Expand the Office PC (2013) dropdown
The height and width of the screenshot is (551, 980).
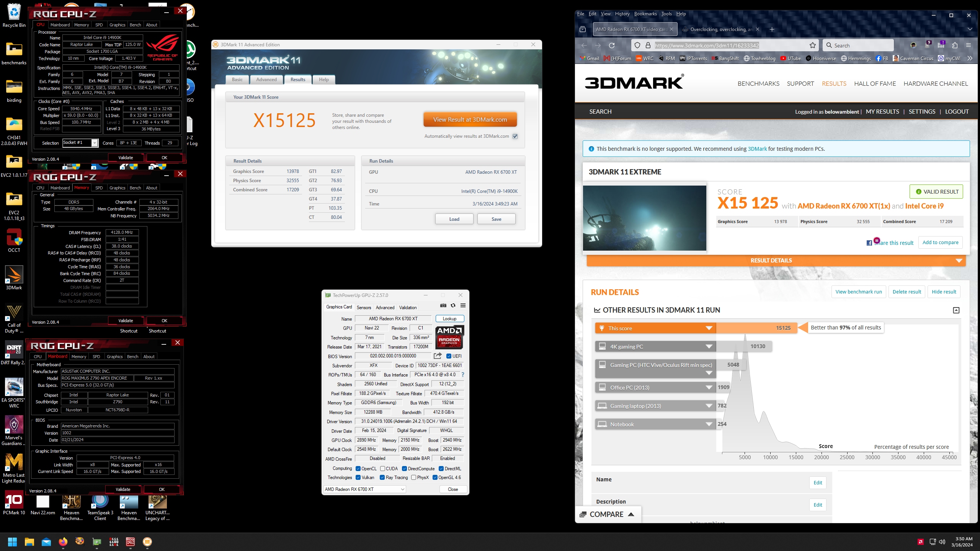click(x=709, y=388)
